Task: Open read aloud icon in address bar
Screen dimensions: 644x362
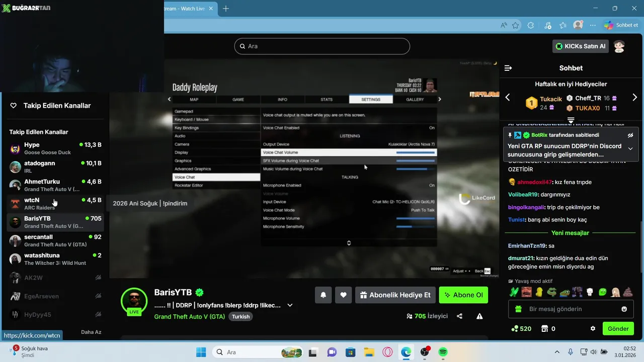Action: click(x=504, y=25)
